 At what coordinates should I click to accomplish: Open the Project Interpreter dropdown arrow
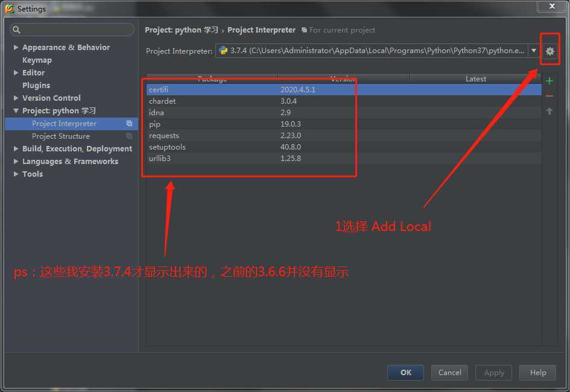click(x=533, y=51)
